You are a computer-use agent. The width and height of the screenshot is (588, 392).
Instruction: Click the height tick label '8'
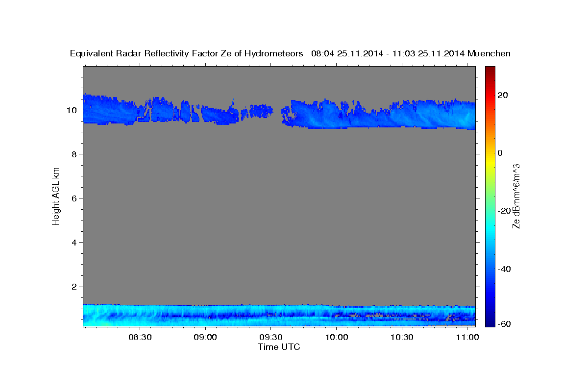tap(74, 154)
